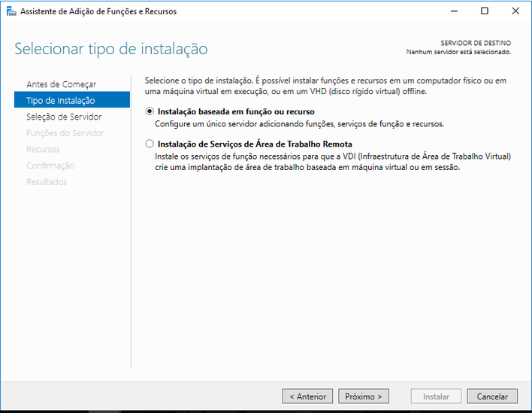This screenshot has height=413, width=532.
Task: Close the wizard window
Action: pyautogui.click(x=515, y=11)
